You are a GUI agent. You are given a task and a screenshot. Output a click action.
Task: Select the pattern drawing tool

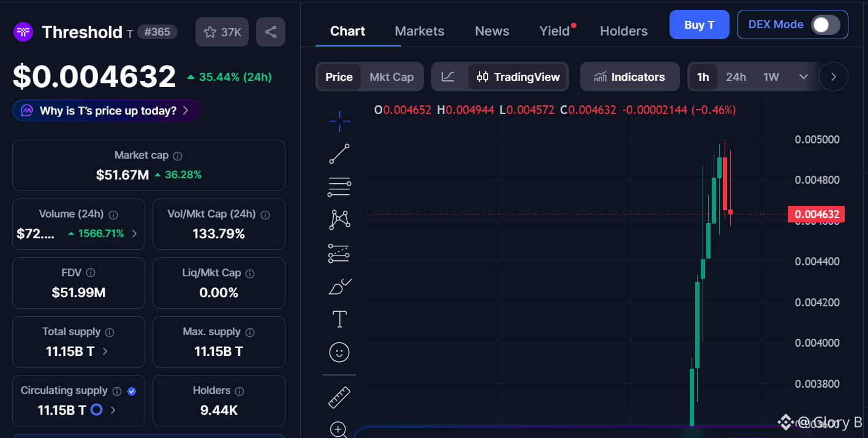pos(339,220)
